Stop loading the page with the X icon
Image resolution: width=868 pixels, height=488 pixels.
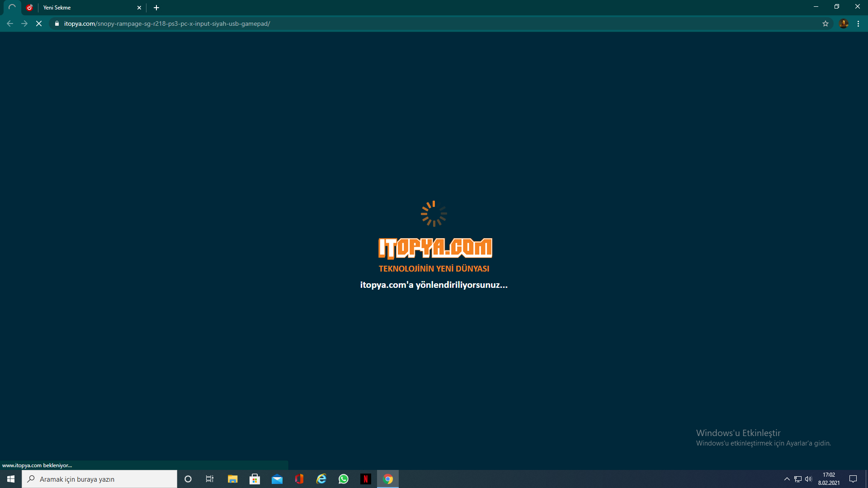(x=39, y=23)
